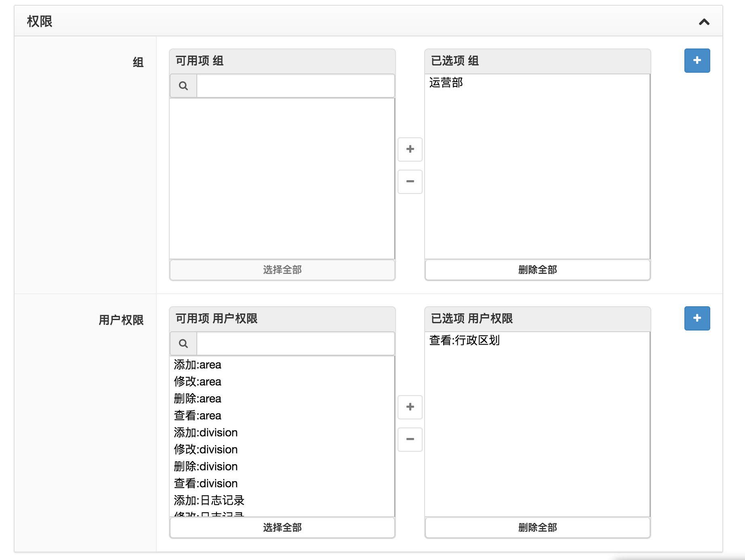Viewport: 745px width, 560px height.
Task: Click the 可用项 组 list header
Action: 282,61
